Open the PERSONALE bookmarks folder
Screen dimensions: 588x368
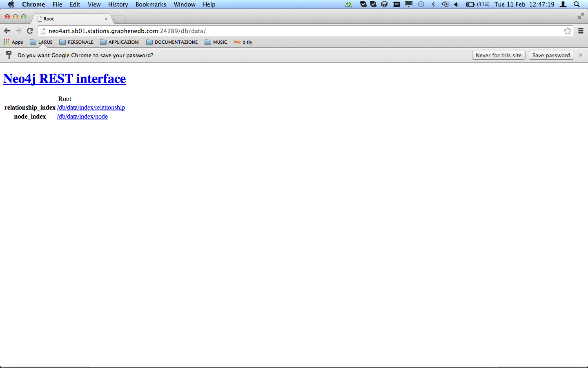76,42
